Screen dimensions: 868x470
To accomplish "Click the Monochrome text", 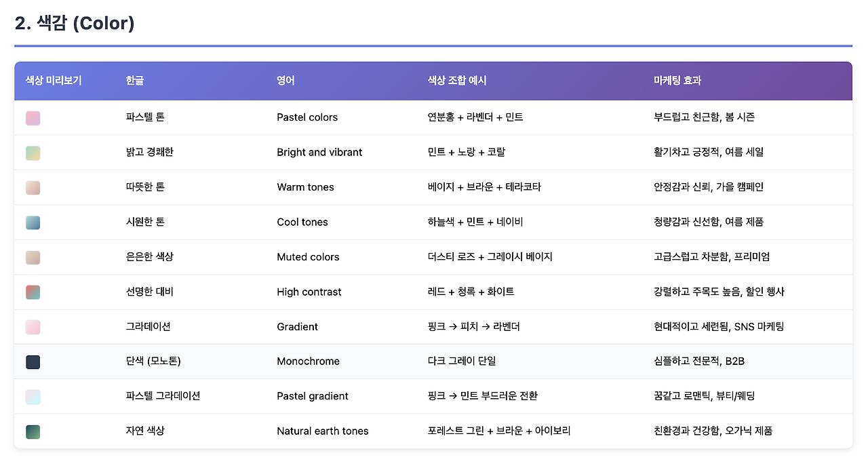I will [308, 361].
